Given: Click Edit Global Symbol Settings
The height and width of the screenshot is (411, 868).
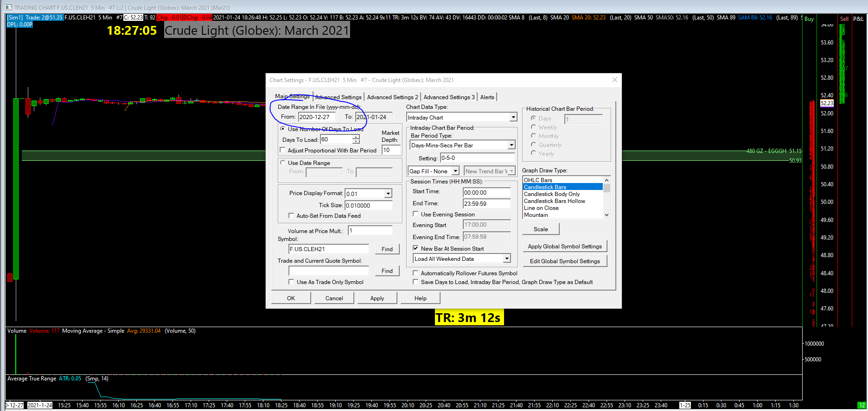Looking at the screenshot, I should click(565, 261).
